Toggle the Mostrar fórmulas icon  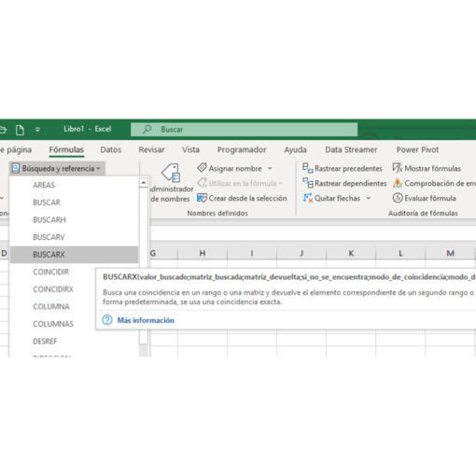[398, 168]
